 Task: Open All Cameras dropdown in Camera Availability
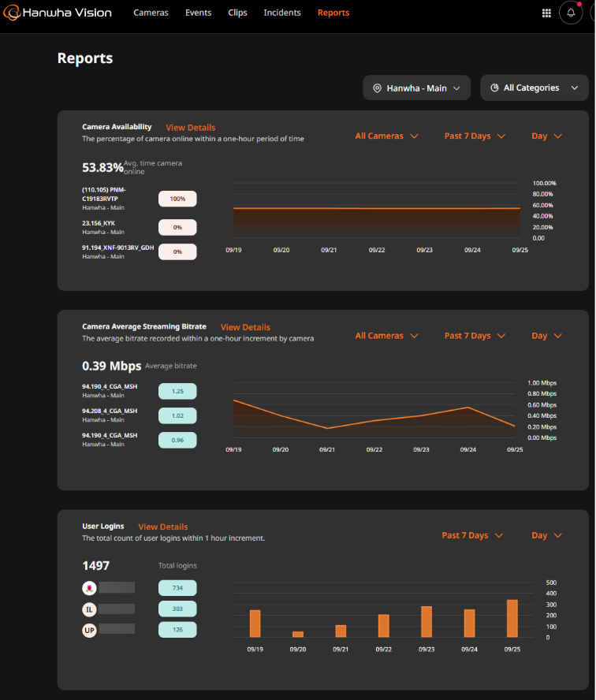386,136
